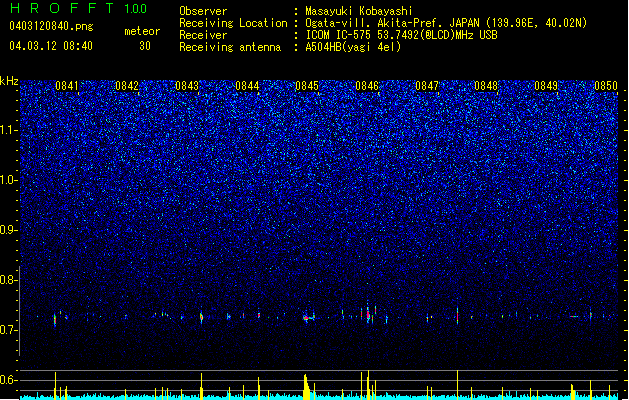This screenshot has height=400, width=629.
Task: Click the 0849 time marker
Action: click(x=546, y=86)
